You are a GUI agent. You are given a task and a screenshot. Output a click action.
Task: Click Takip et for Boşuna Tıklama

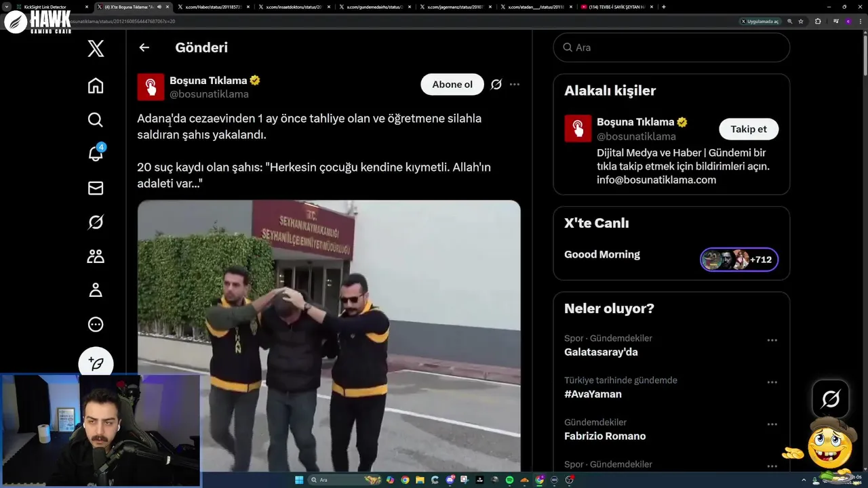pos(749,129)
